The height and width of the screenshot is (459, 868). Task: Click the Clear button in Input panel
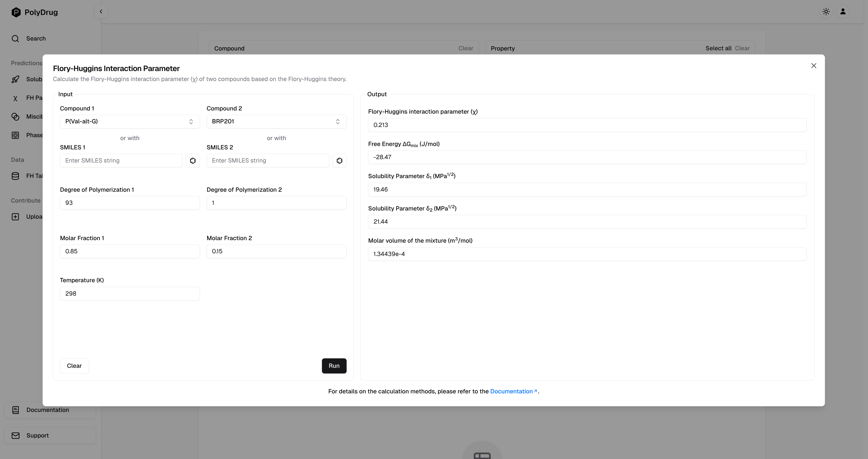74,366
